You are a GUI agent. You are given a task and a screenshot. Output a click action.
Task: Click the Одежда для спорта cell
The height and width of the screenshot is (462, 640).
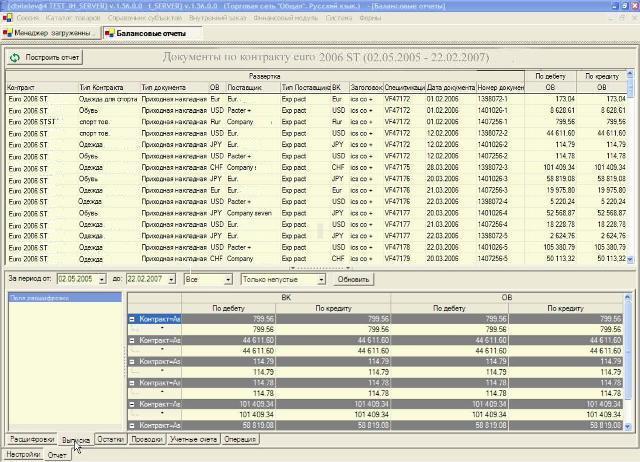tap(108, 99)
